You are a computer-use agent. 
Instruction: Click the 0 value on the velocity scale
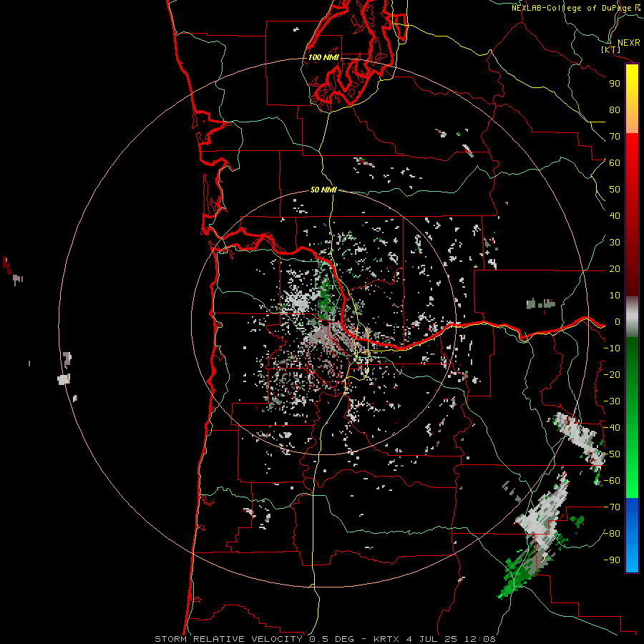(617, 321)
